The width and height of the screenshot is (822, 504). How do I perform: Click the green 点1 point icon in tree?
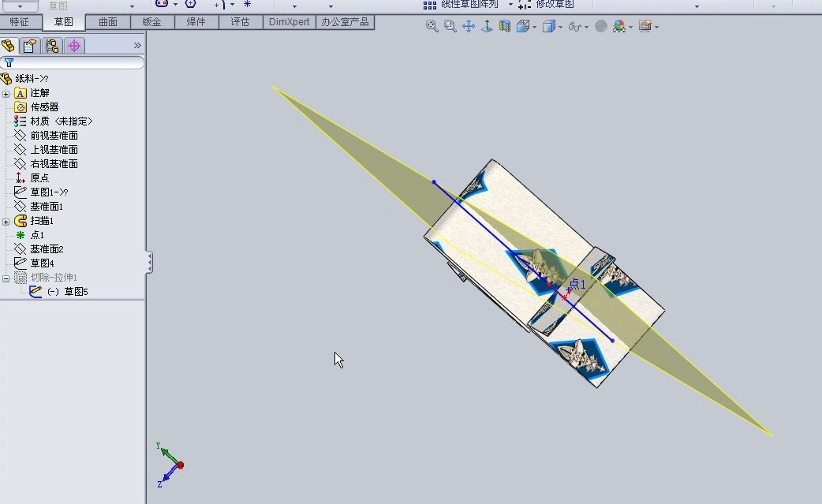point(21,235)
